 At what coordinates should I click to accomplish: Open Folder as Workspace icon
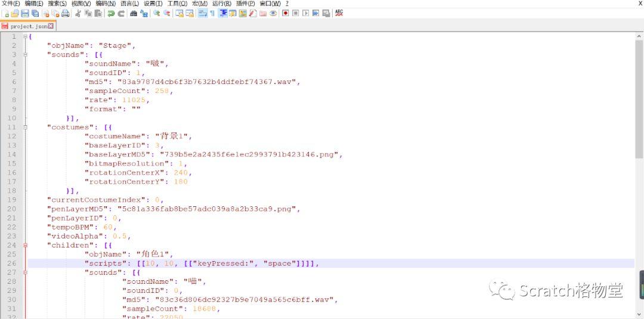262,13
